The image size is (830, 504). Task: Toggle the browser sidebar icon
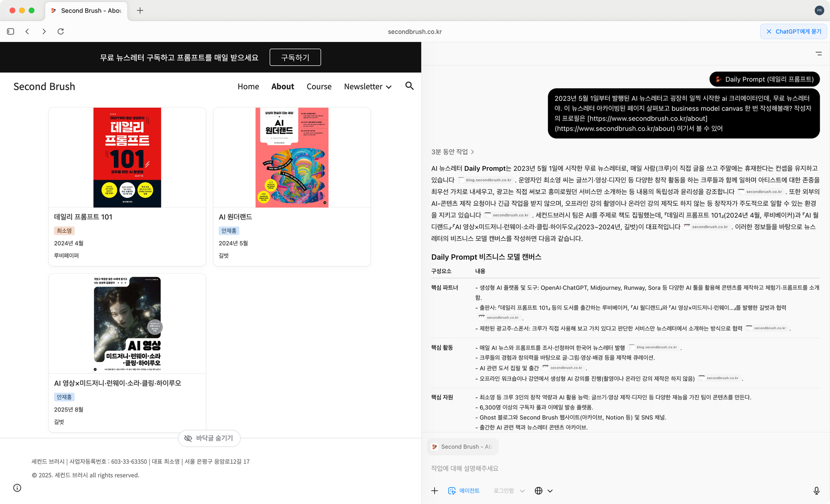11,32
